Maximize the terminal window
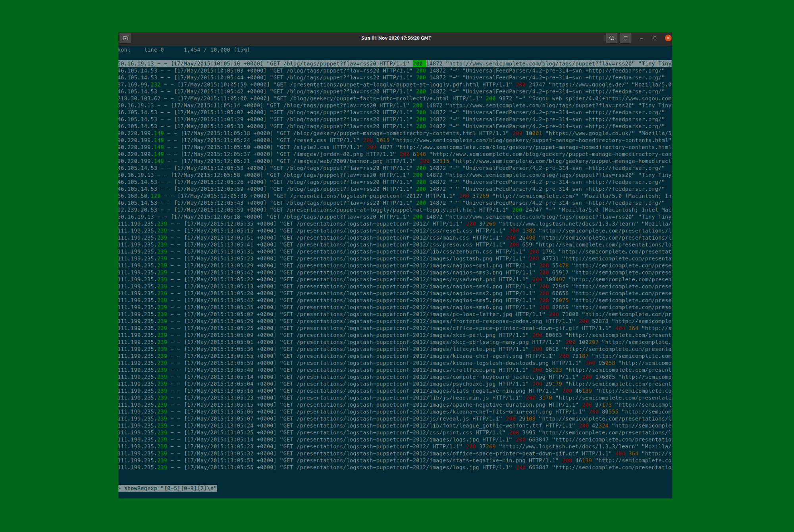Screen dimensions: 794x532 (x=655, y=38)
